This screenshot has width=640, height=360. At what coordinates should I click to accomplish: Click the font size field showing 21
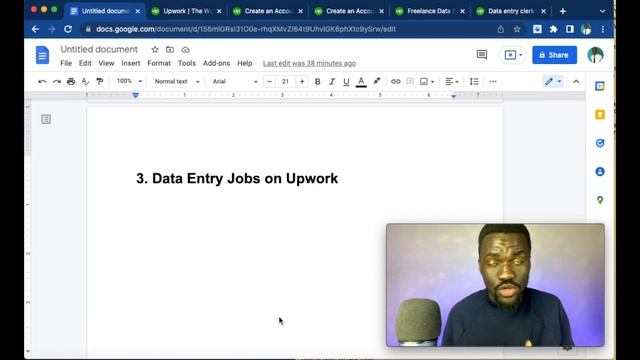[285, 82]
